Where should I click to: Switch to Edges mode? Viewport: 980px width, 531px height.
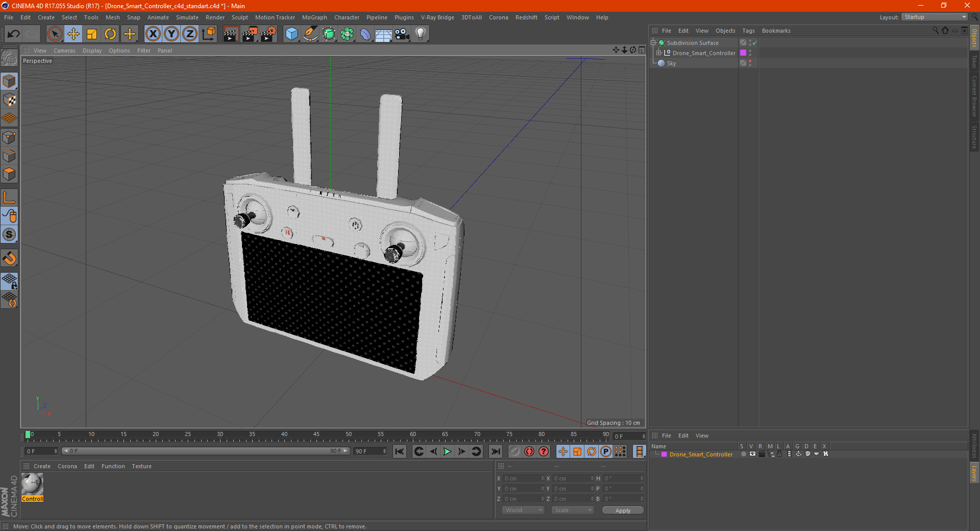point(9,156)
